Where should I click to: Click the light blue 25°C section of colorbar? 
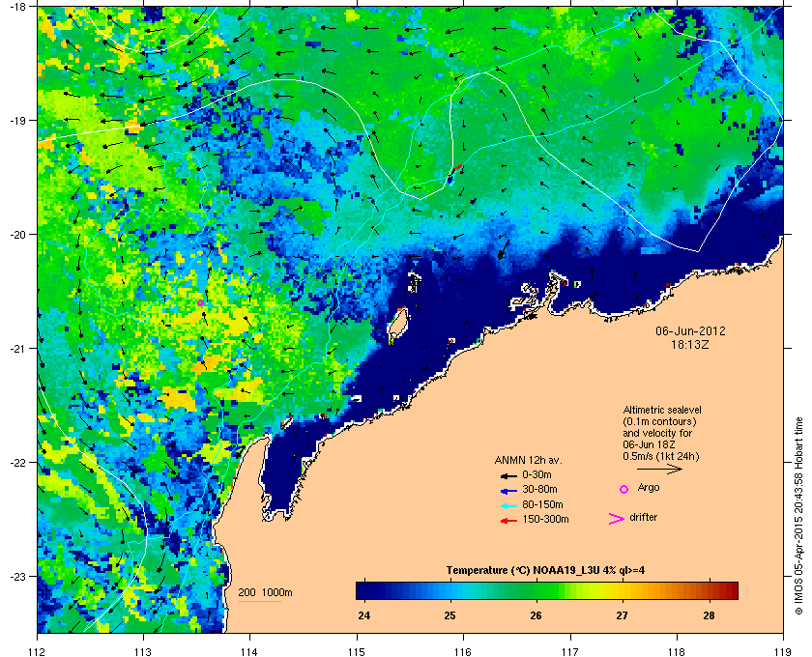click(450, 590)
